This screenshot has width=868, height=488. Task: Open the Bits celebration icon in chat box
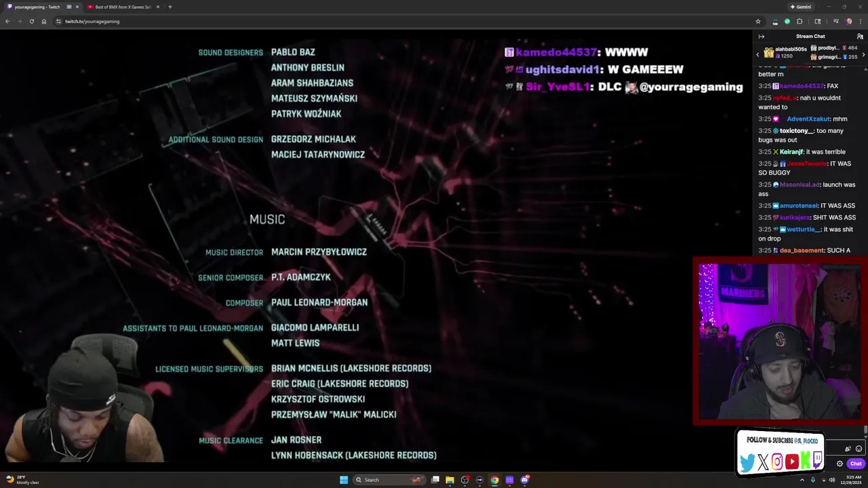tap(848, 449)
